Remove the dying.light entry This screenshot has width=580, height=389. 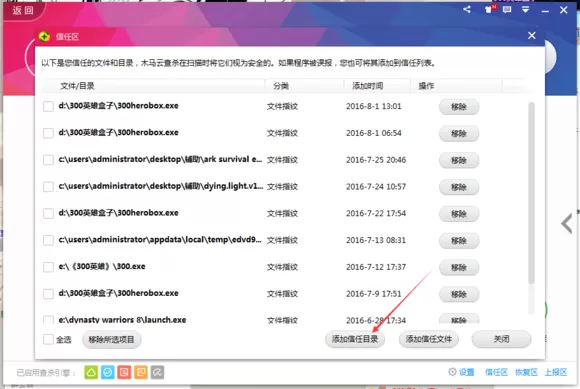click(x=459, y=187)
